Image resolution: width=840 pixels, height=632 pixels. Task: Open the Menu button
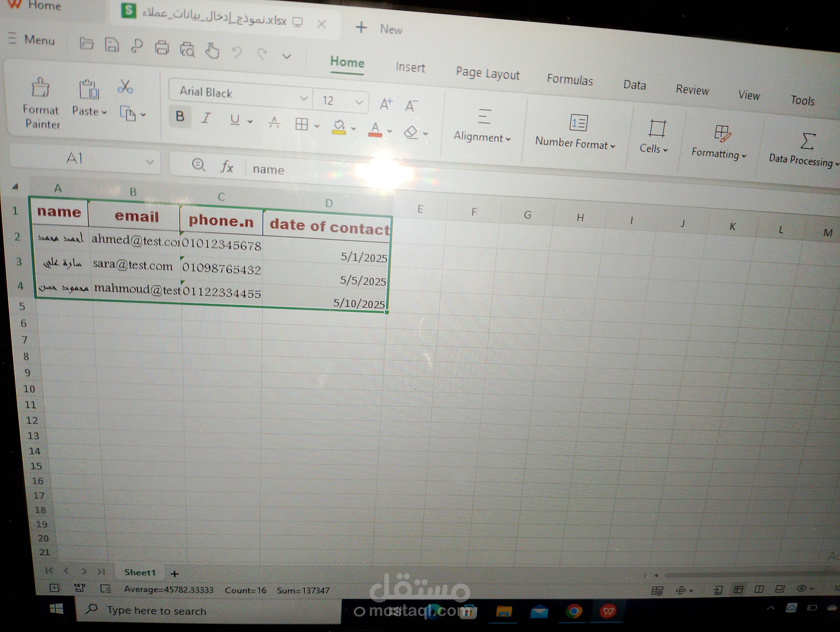point(31,39)
